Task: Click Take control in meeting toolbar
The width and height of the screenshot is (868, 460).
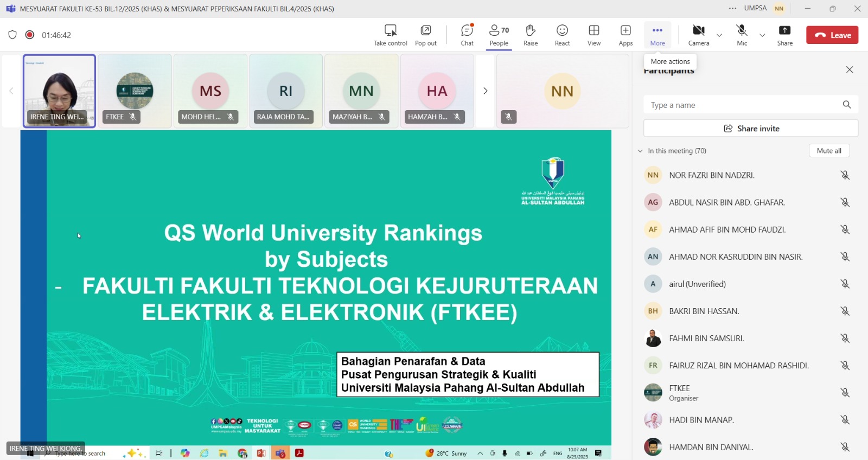Action: tap(390, 35)
